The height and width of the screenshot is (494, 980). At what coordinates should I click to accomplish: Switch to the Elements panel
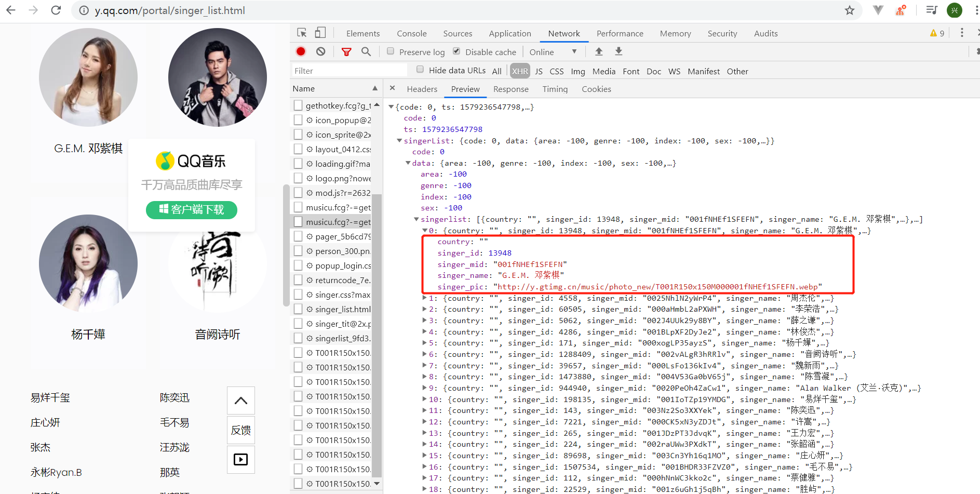coord(363,33)
